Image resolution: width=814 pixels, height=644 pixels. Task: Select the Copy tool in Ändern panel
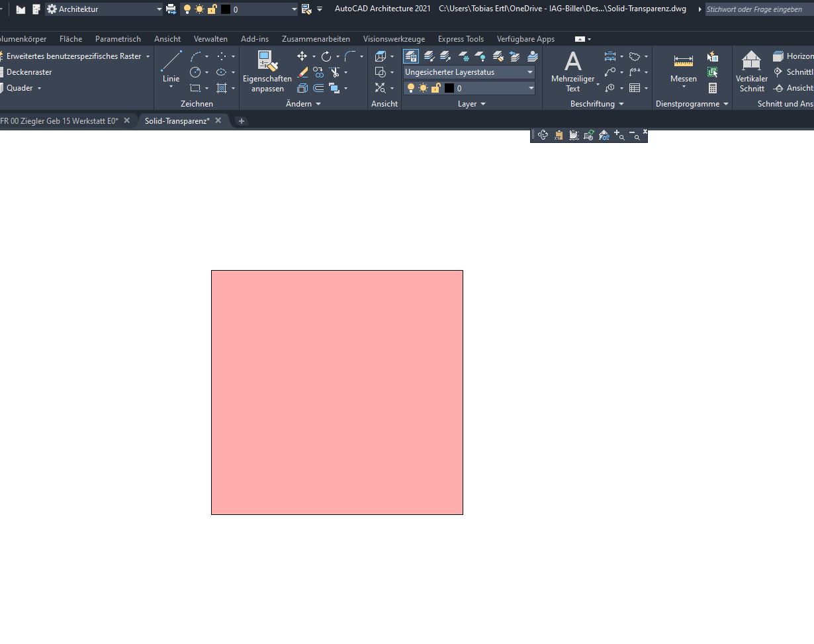[318, 72]
